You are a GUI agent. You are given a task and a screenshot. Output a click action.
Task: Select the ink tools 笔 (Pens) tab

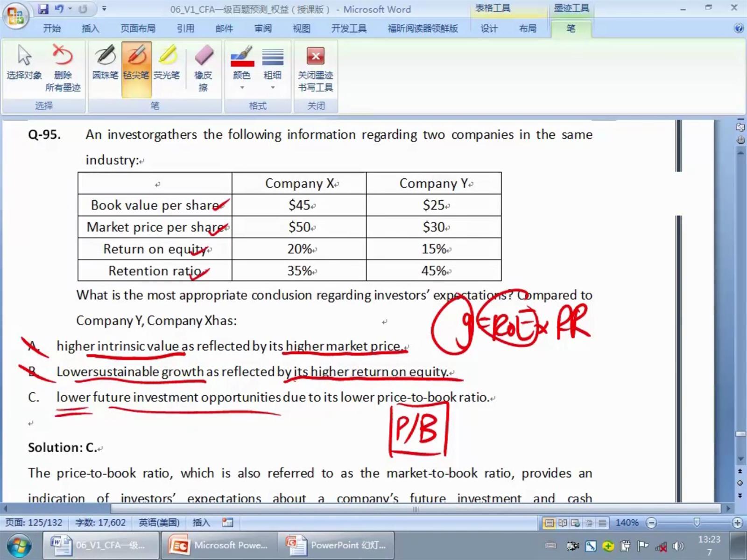tap(571, 28)
